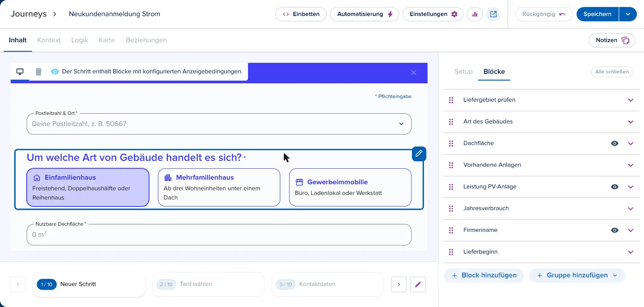The width and height of the screenshot is (644, 307).
Task: Grab drag handle of Dachfläche block
Action: [x=451, y=143]
